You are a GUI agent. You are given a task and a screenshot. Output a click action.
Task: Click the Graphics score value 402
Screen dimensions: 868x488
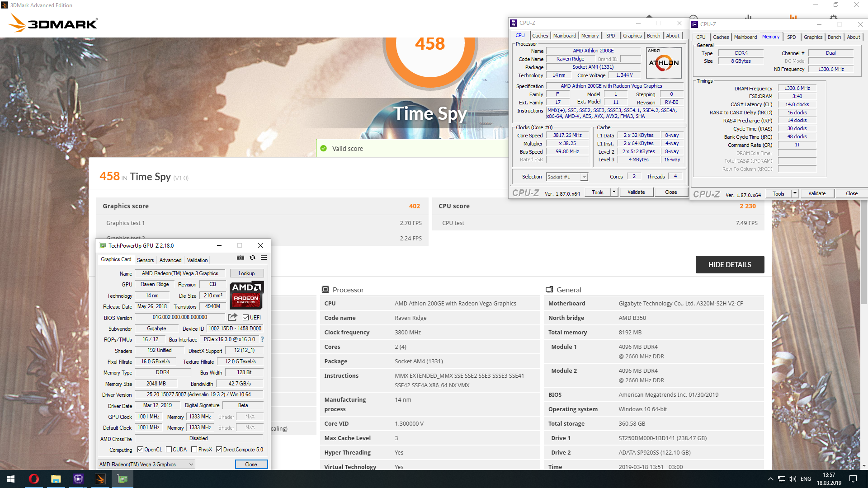point(415,206)
